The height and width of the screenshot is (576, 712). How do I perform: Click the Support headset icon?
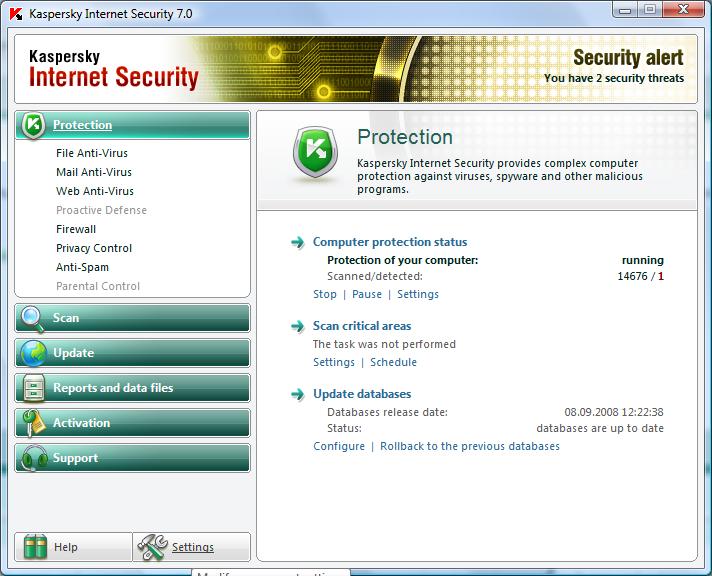[34, 458]
